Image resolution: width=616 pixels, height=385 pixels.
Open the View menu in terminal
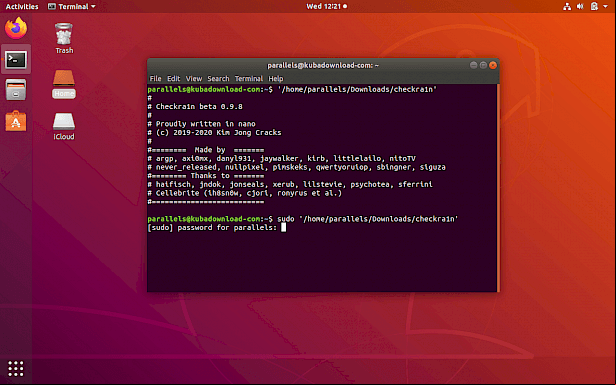pyautogui.click(x=194, y=79)
